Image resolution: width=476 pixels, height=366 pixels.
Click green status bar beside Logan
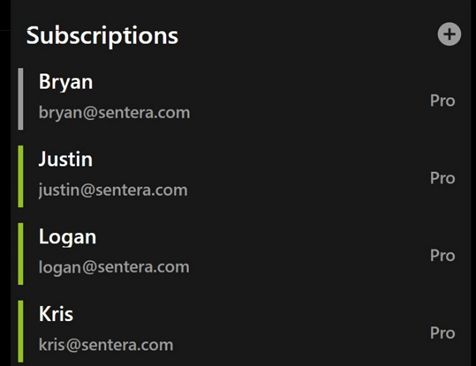(x=21, y=254)
